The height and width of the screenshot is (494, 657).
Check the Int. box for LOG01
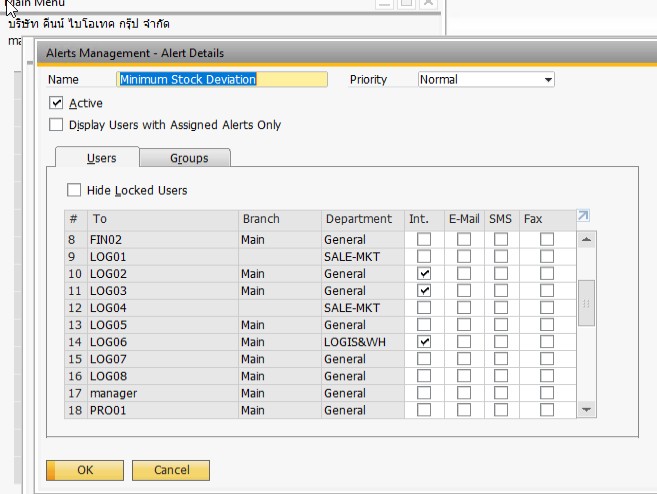pos(424,256)
